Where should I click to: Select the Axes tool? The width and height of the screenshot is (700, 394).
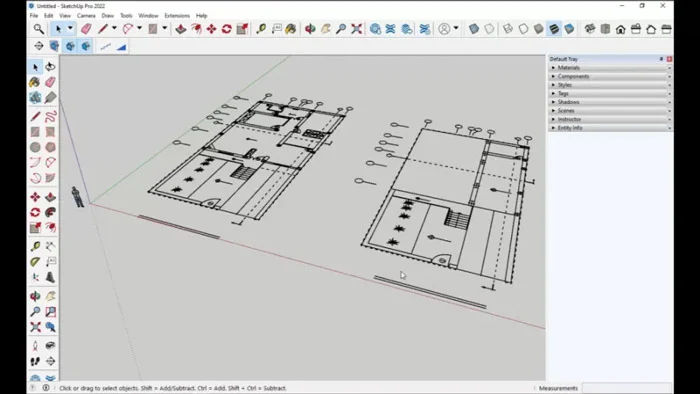tap(35, 277)
